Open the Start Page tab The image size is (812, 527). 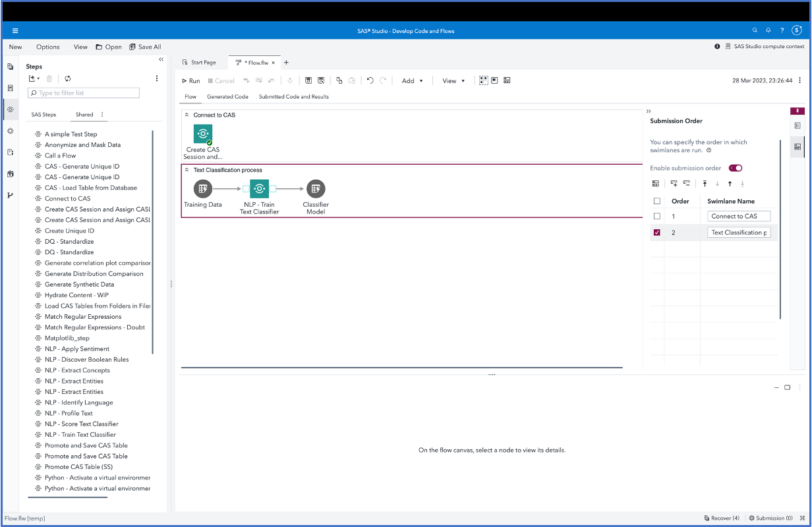pyautogui.click(x=202, y=62)
